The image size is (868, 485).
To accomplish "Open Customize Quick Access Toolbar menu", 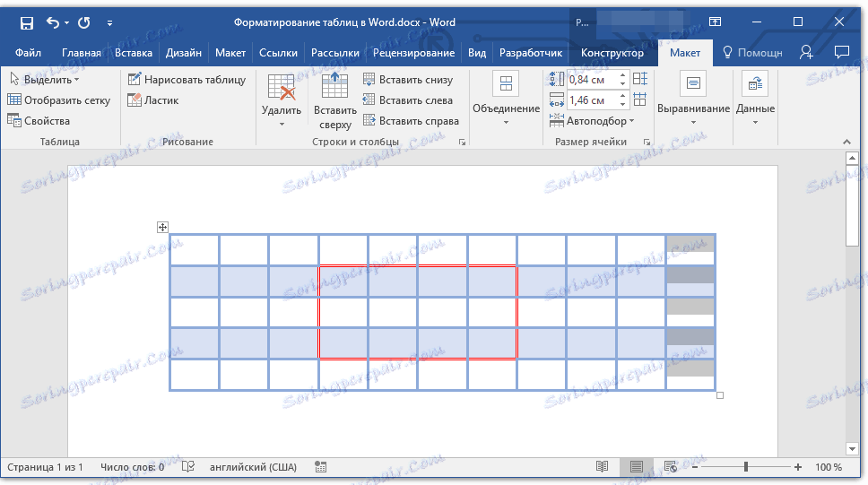I will pos(109,22).
